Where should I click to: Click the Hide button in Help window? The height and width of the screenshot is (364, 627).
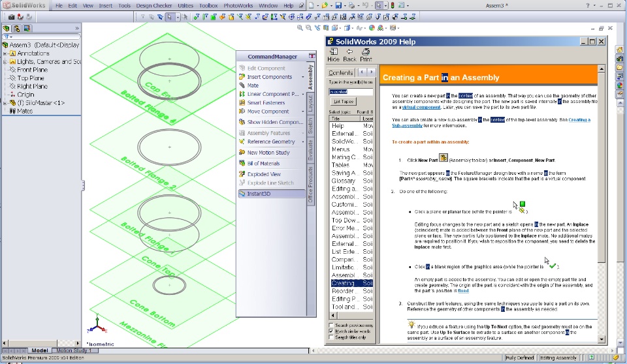pos(333,55)
